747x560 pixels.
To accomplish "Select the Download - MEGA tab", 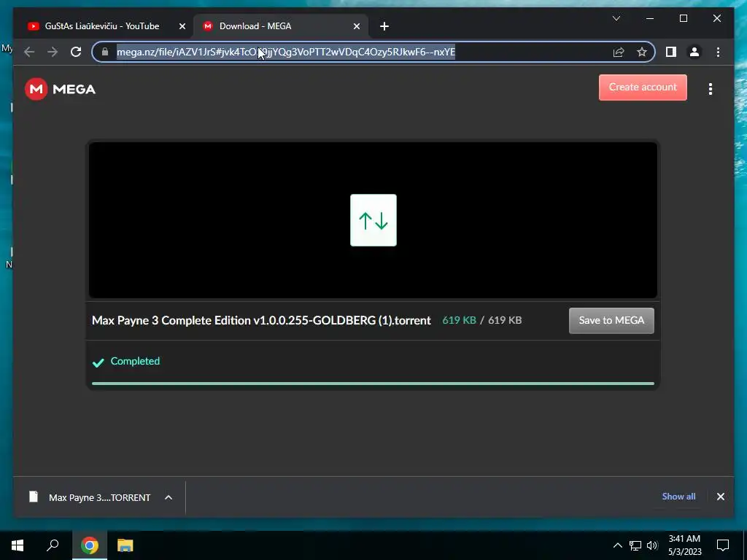I will tap(281, 26).
